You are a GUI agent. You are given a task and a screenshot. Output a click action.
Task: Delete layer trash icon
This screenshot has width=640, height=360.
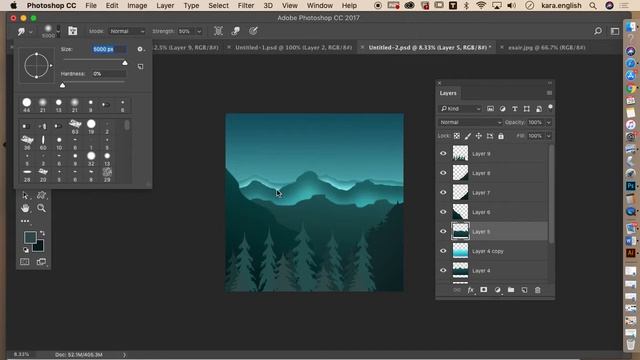pos(538,290)
